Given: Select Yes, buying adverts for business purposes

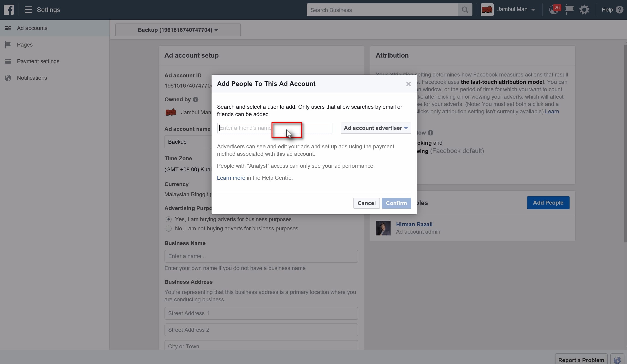Looking at the screenshot, I should pyautogui.click(x=168, y=219).
